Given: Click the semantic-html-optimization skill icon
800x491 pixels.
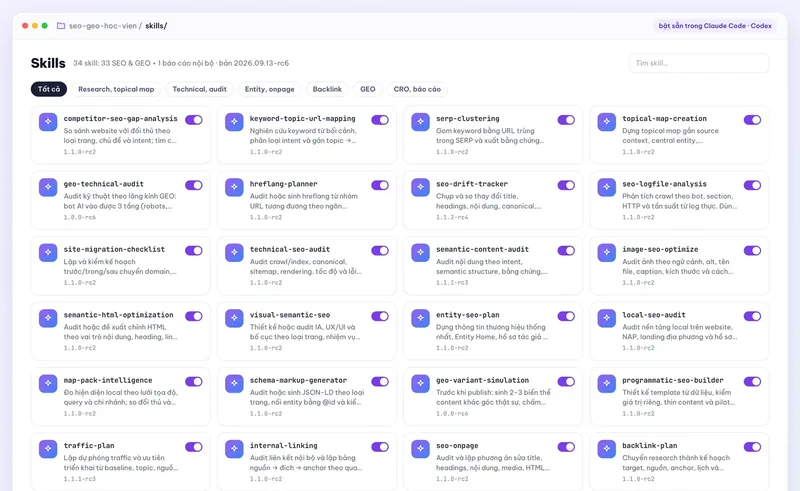Looking at the screenshot, I should pos(48,318).
